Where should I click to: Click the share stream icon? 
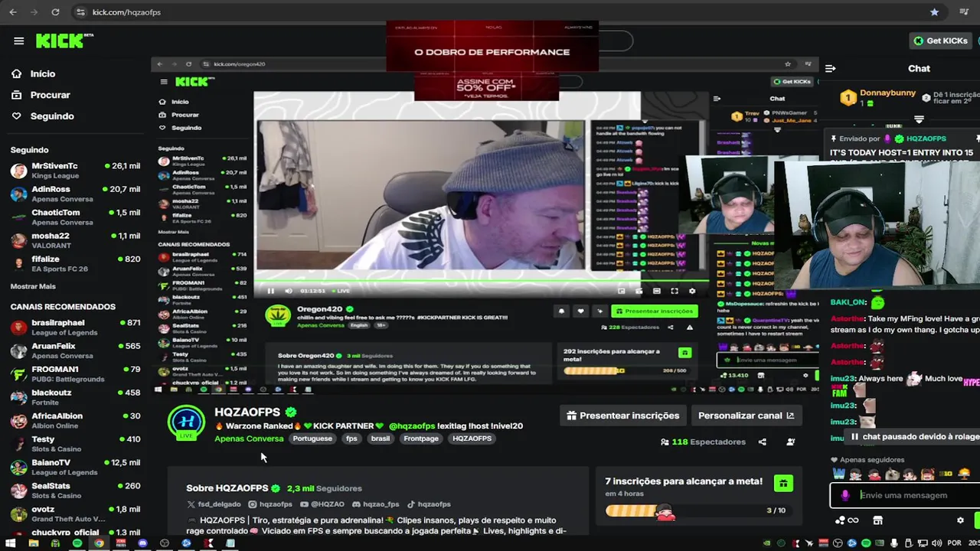762,442
